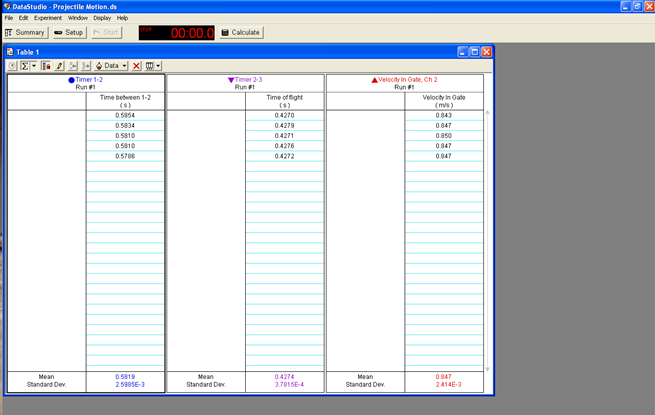Open the Display menu
655x415 pixels.
coord(102,18)
